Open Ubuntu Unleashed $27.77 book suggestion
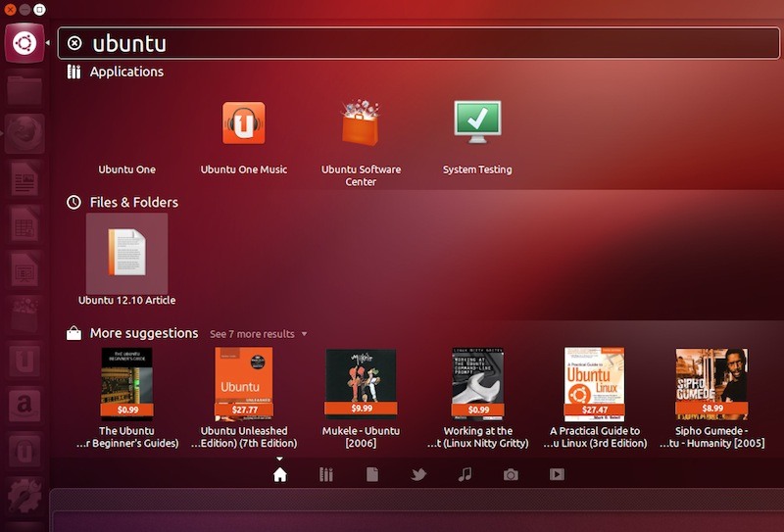This screenshot has height=532, width=784. tap(243, 384)
